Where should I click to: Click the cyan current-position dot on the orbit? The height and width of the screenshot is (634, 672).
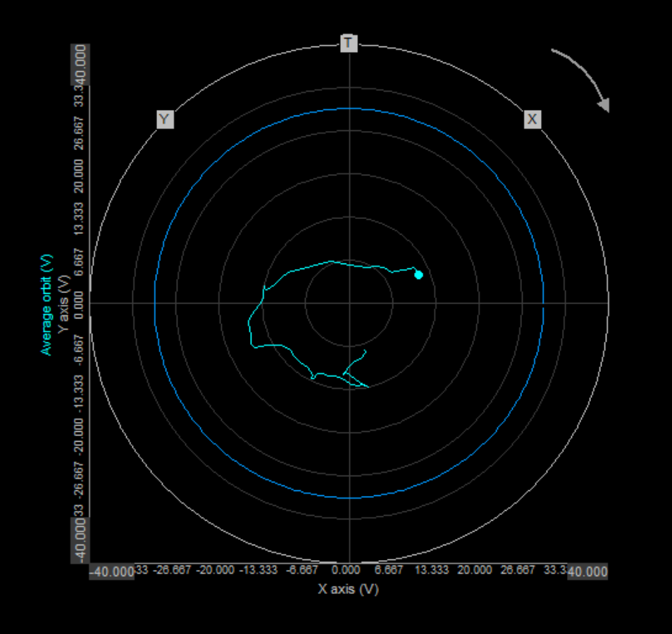(x=418, y=275)
